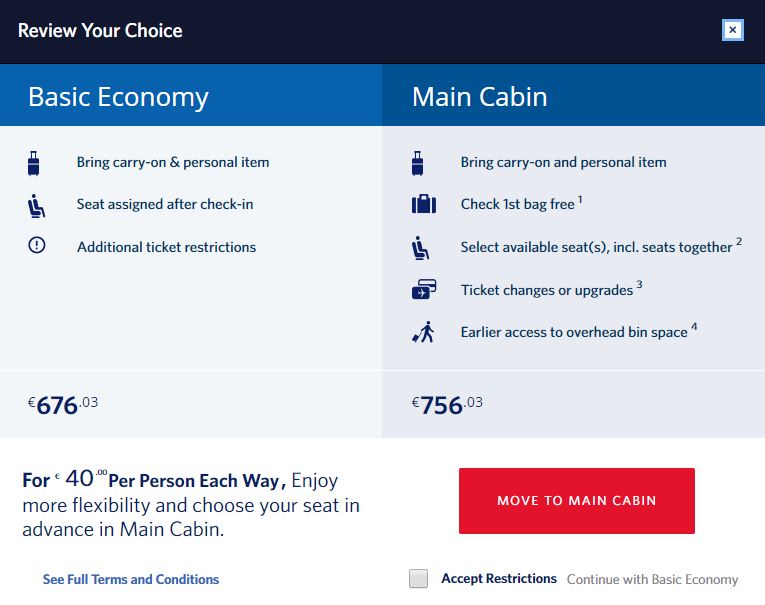Click the Main Cabin carry-on luggage icon
765x605 pixels.
pyautogui.click(x=418, y=163)
